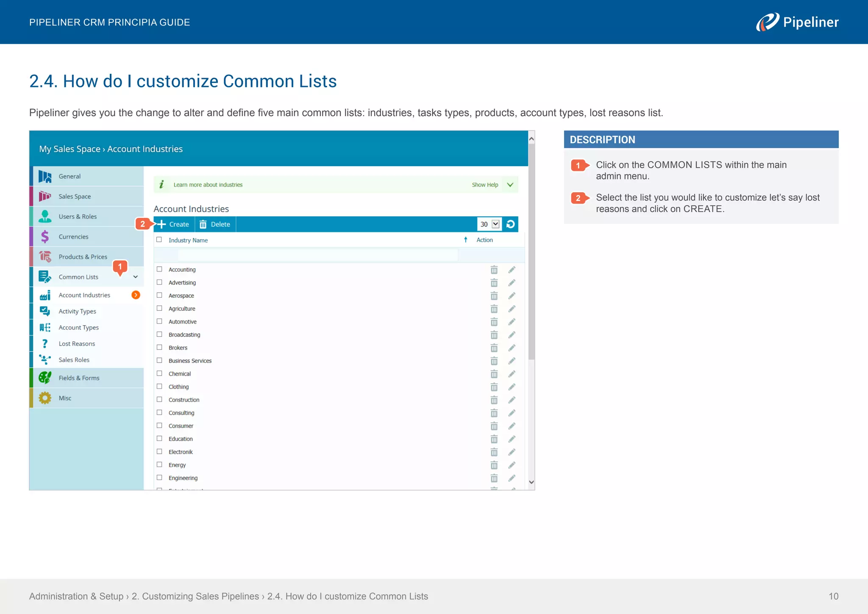Click the Currencies dollar icon
The image size is (868, 614).
coord(45,237)
